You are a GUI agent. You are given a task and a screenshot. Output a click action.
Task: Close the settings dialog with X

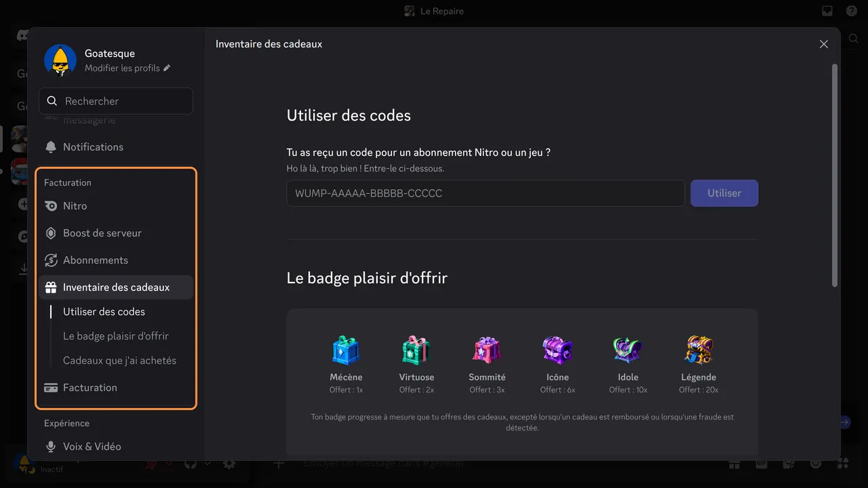point(824,44)
